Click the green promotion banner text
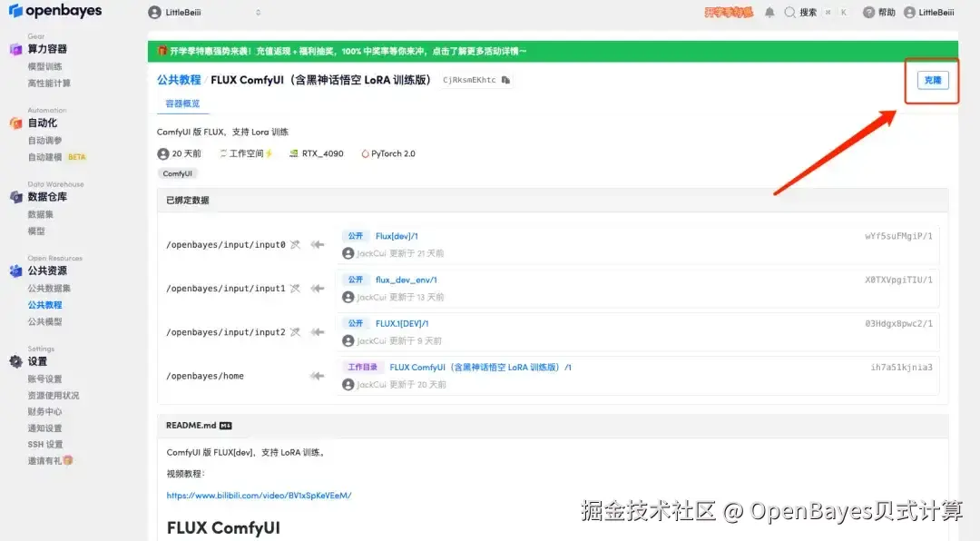This screenshot has height=541, width=980. pyautogui.click(x=348, y=51)
